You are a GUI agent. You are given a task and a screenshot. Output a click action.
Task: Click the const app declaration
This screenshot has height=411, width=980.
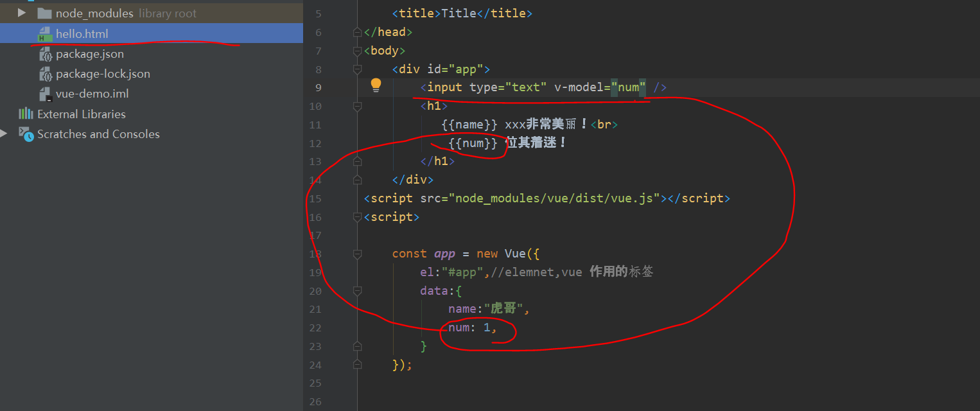coord(423,254)
